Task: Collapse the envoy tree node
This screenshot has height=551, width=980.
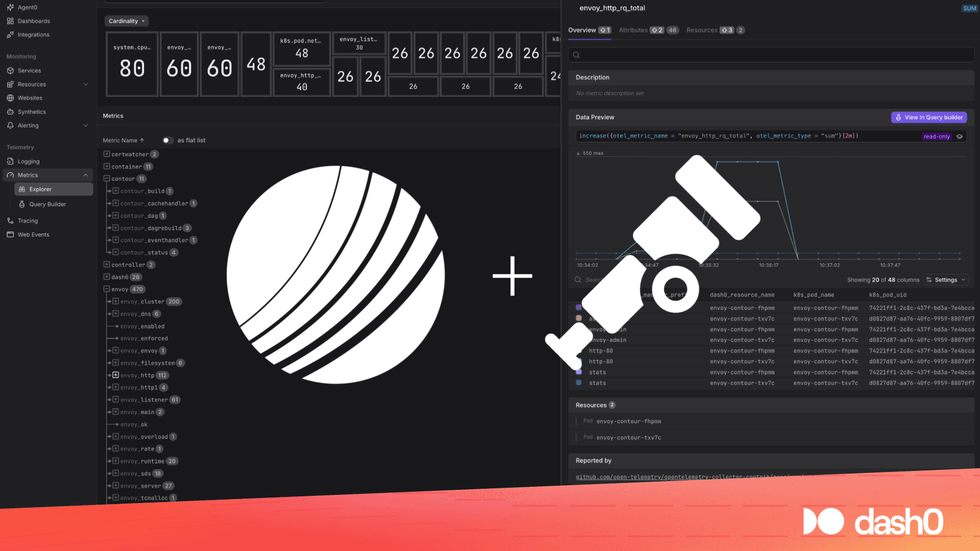Action: (x=107, y=289)
